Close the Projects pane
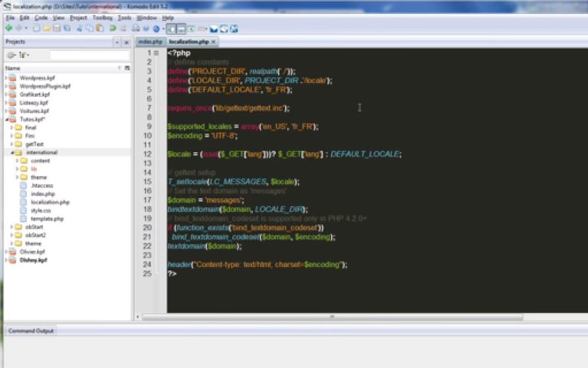The width and height of the screenshot is (588, 368). coord(127,42)
